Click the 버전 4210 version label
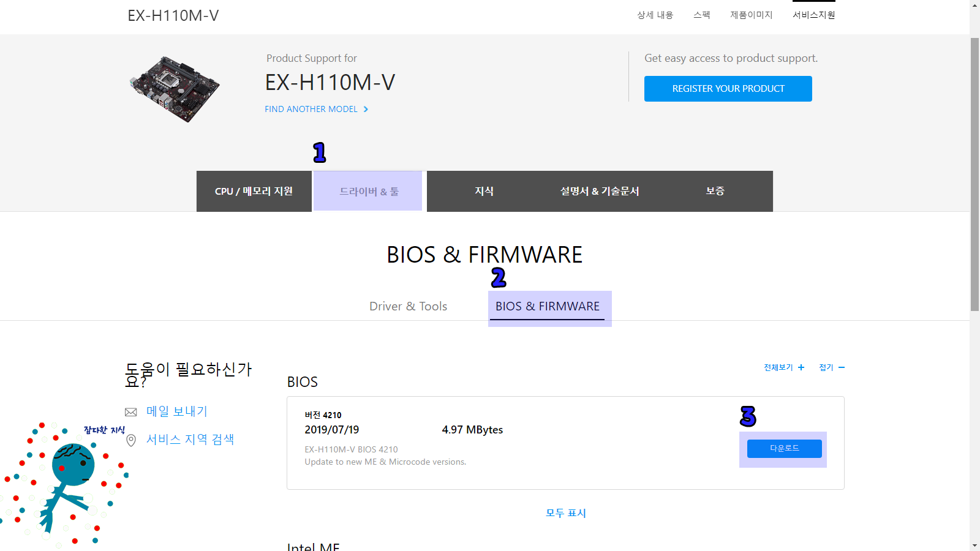The image size is (980, 551). (x=323, y=415)
